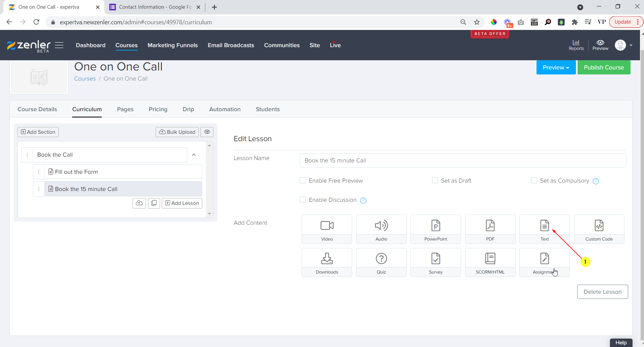This screenshot has width=644, height=347.
Task: Open Marketing Funnels in the top menu
Action: [173, 45]
